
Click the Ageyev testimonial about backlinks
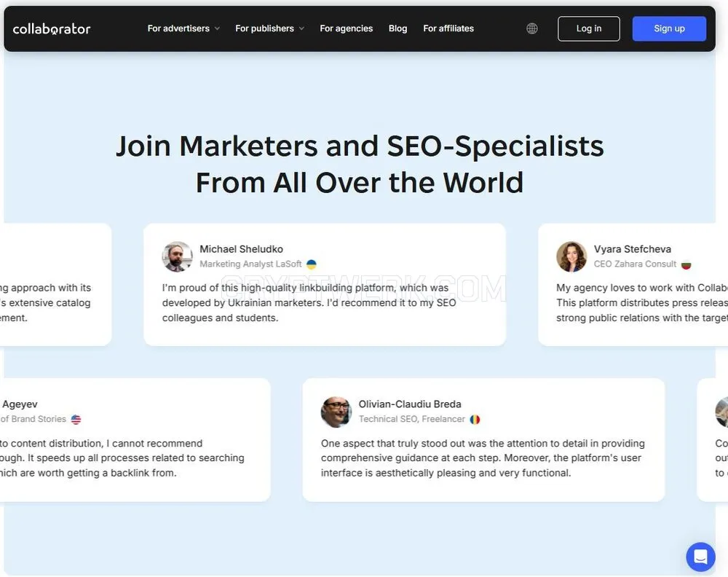[122, 458]
